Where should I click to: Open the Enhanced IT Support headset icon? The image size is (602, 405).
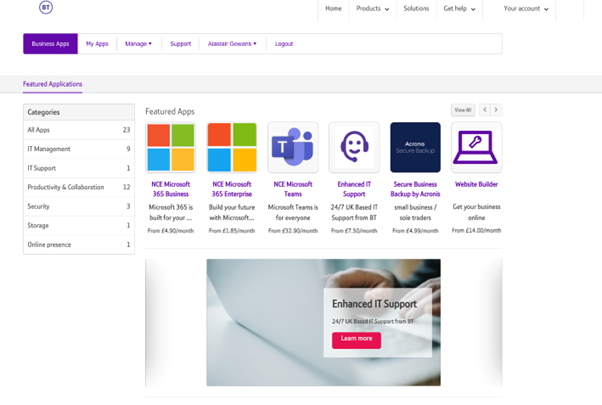[354, 147]
